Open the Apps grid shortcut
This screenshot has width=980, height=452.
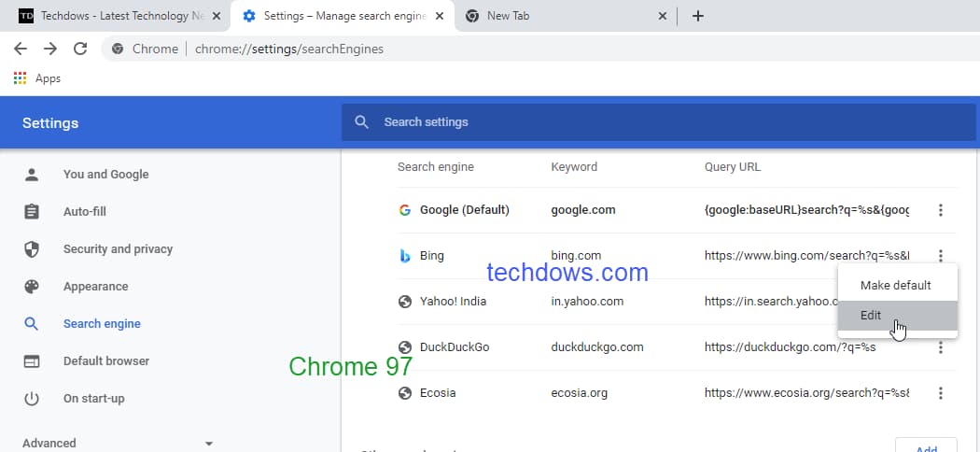[20, 78]
